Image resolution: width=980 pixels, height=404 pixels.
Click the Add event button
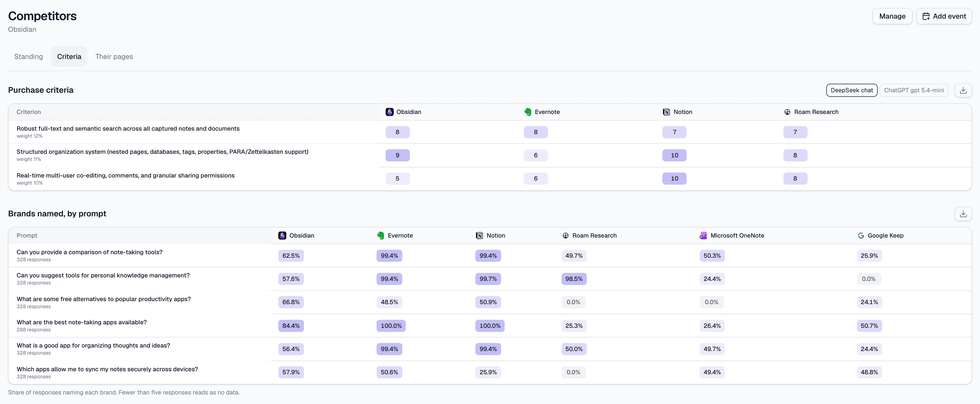pos(944,16)
